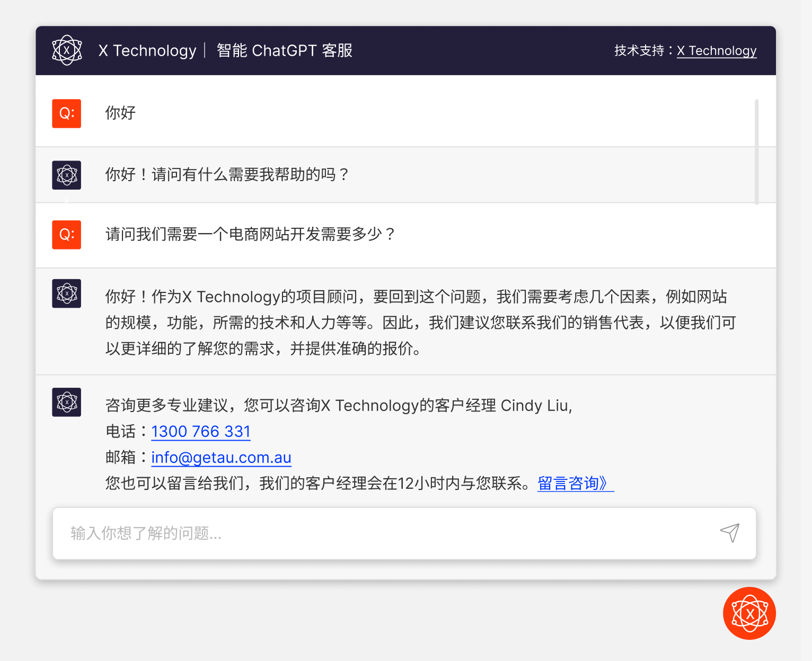
Task: Select the user message 你好
Action: pyautogui.click(x=121, y=113)
